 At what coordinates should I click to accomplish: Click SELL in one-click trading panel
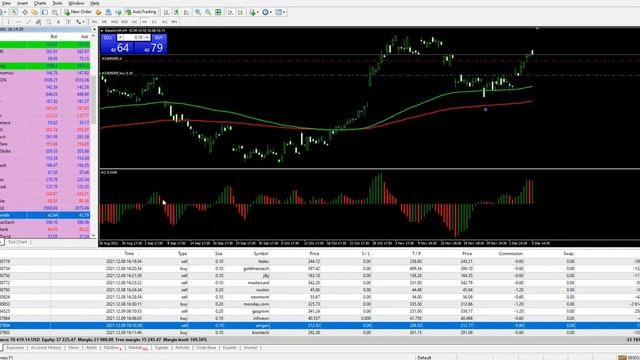click(108, 38)
